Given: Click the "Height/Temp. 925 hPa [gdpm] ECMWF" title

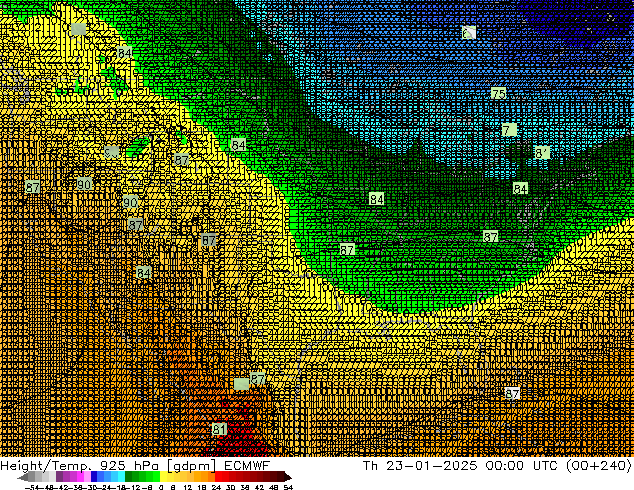Looking at the screenshot, I should tap(135, 465).
